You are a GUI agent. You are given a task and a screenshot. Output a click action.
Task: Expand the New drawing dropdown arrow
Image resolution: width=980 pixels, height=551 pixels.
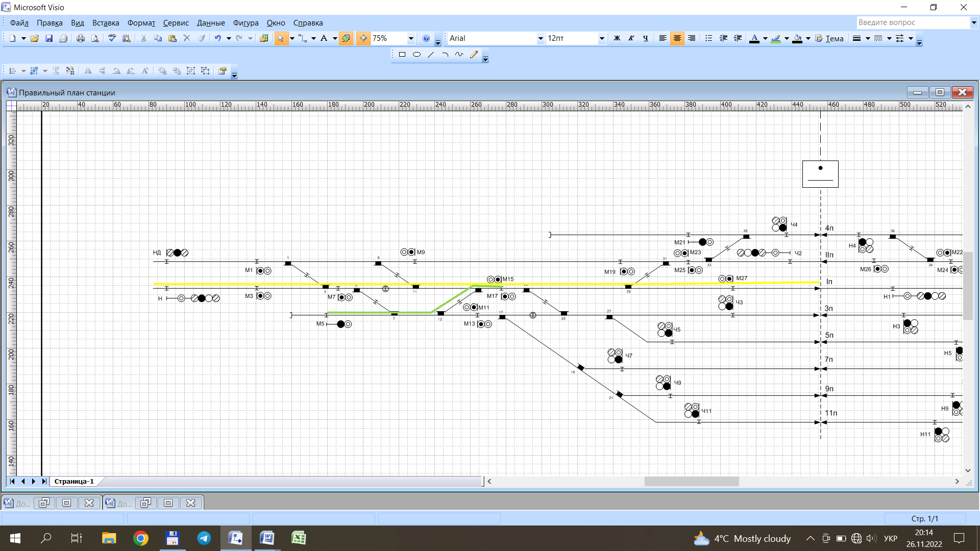(x=23, y=38)
